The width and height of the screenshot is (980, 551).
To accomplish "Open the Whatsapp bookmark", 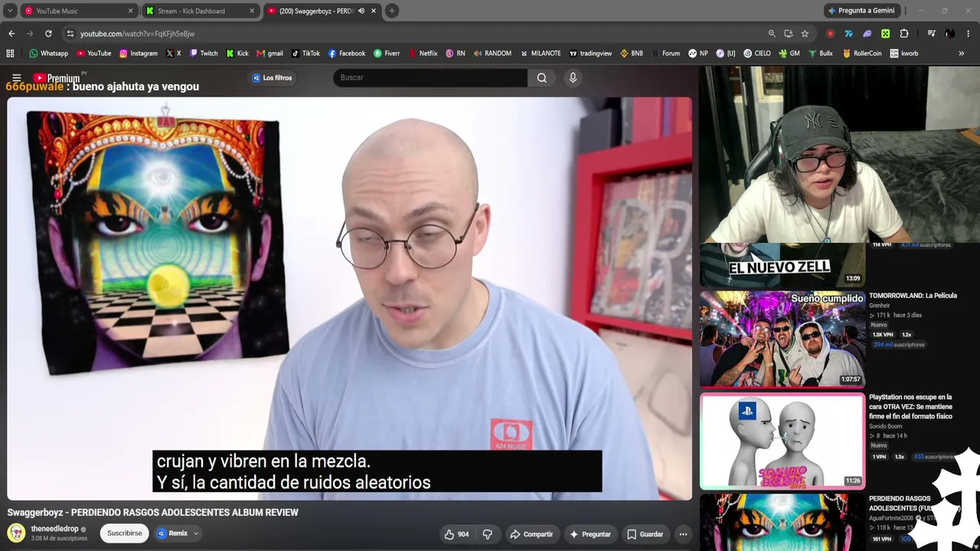I will pyautogui.click(x=48, y=54).
